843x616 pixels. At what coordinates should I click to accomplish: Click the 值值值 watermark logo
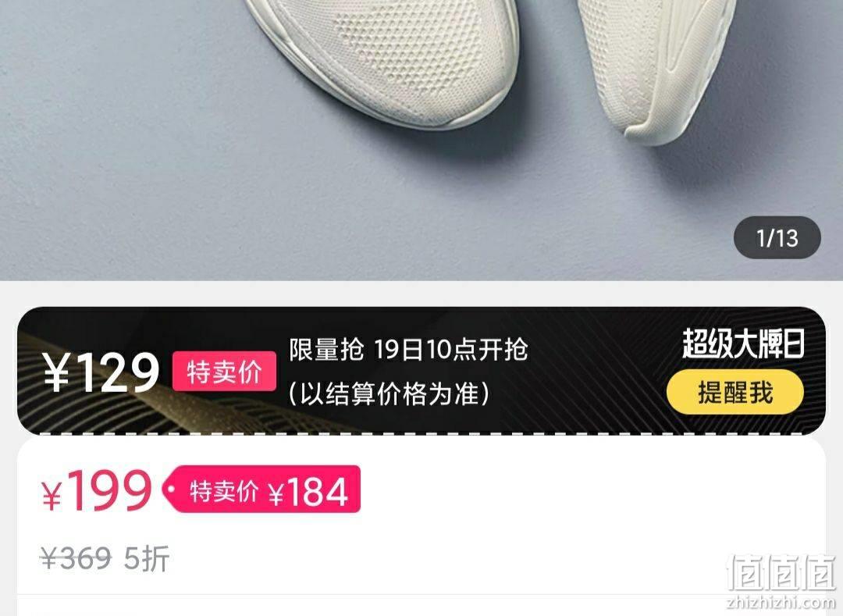point(781,573)
